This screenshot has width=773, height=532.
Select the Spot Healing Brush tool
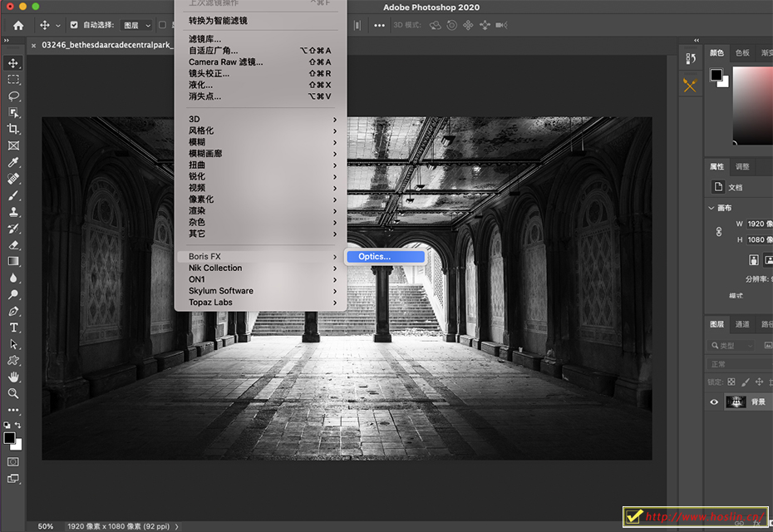pos(13,179)
